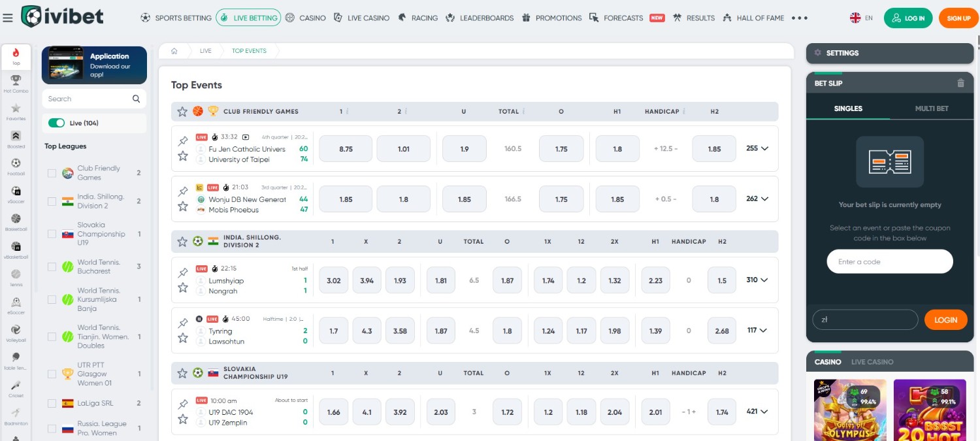Check the Club Friendly Games league box
Image resolution: width=980 pixels, height=441 pixels.
point(52,173)
